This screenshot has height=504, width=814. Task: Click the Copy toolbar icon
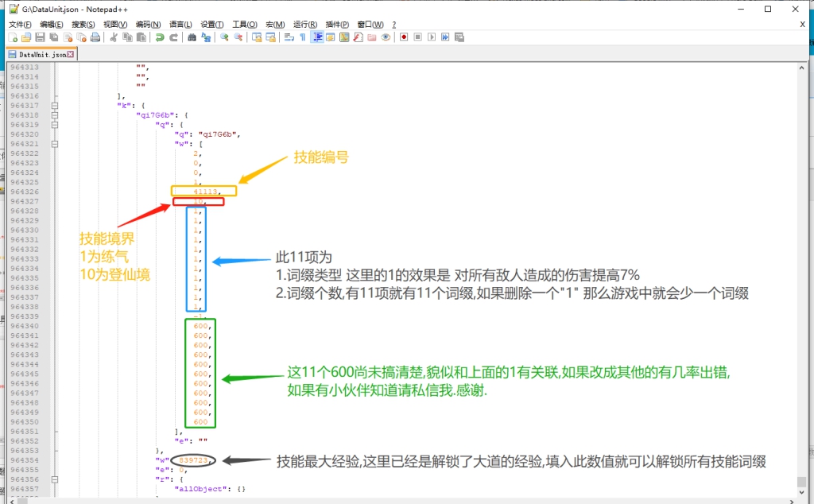(127, 37)
